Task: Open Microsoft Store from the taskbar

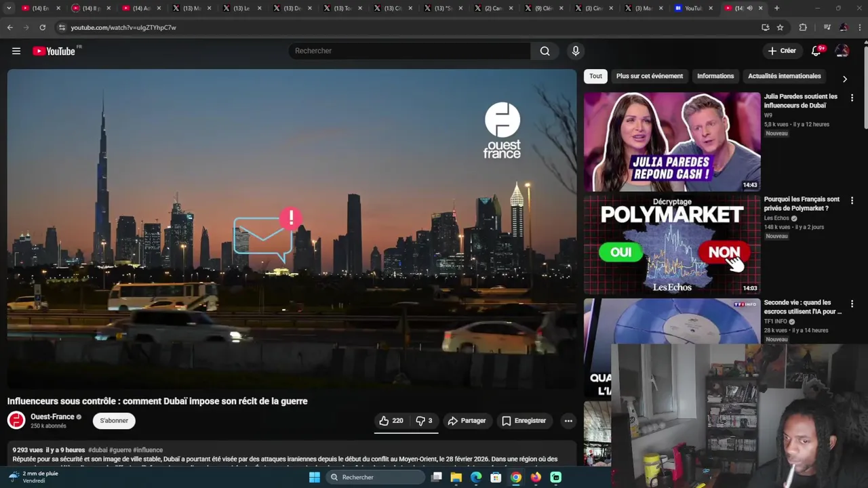Action: click(496, 477)
